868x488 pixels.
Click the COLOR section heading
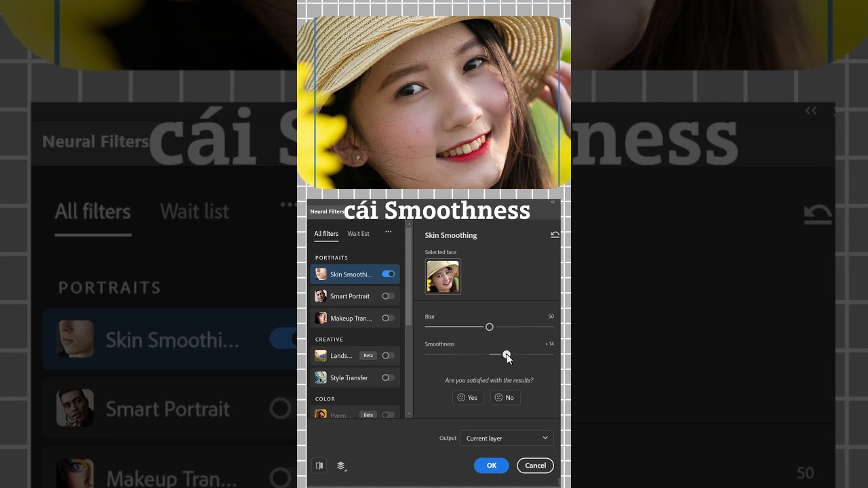coord(325,399)
